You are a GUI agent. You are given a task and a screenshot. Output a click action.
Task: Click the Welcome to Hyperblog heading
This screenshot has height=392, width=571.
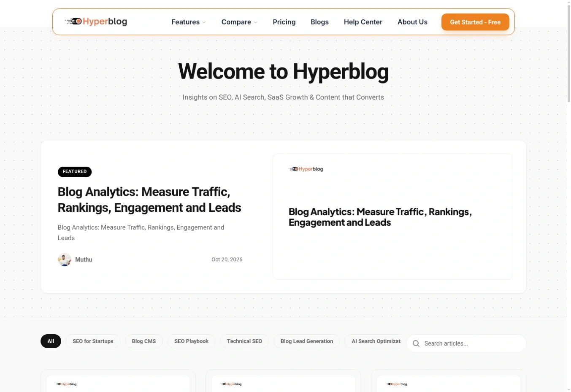pos(283,71)
